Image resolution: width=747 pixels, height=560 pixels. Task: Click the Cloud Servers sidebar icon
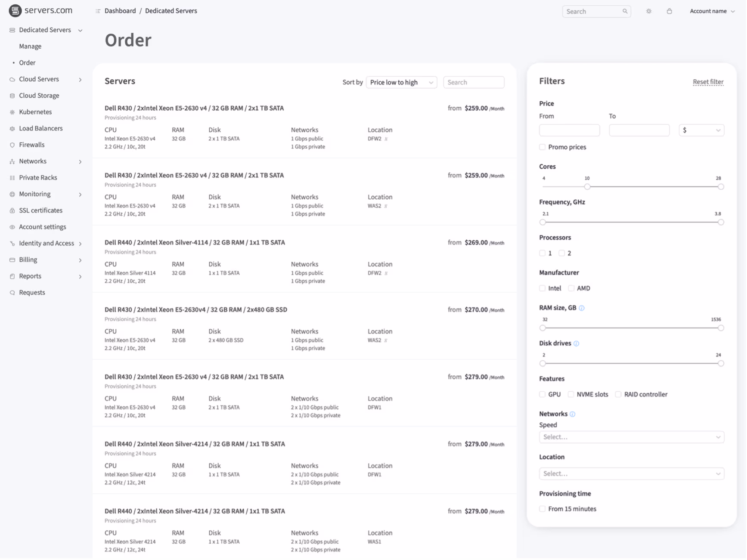click(x=12, y=80)
